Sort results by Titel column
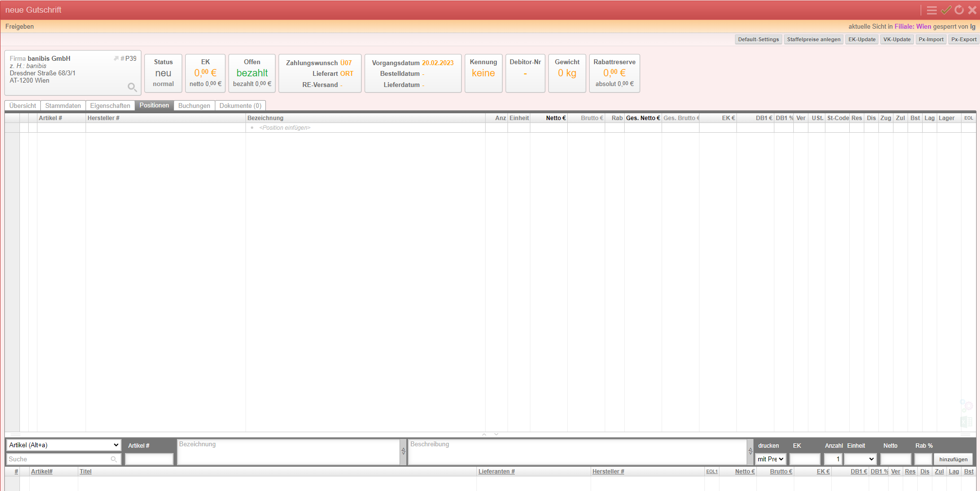This screenshot has width=980, height=491. point(86,472)
